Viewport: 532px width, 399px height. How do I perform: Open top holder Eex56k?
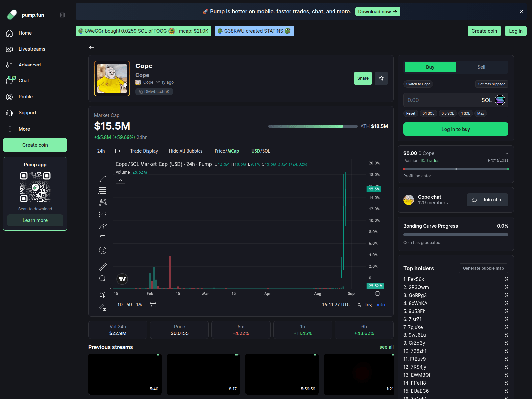(416, 279)
